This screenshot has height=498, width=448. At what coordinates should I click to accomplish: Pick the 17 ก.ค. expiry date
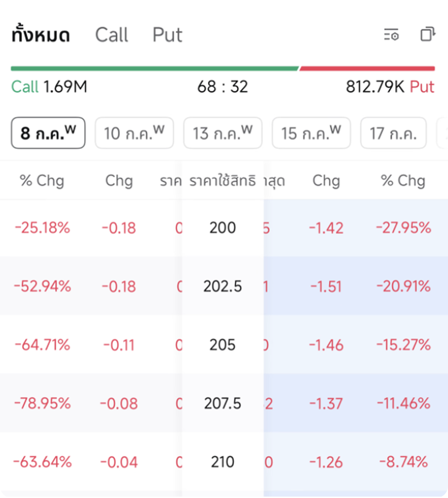[393, 133]
